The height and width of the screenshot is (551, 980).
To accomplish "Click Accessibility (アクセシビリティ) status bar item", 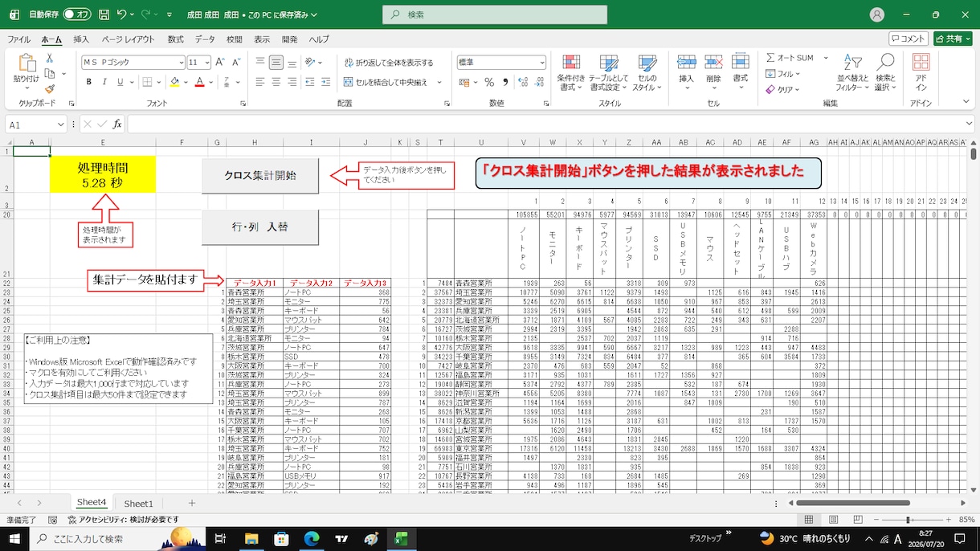I will [124, 520].
